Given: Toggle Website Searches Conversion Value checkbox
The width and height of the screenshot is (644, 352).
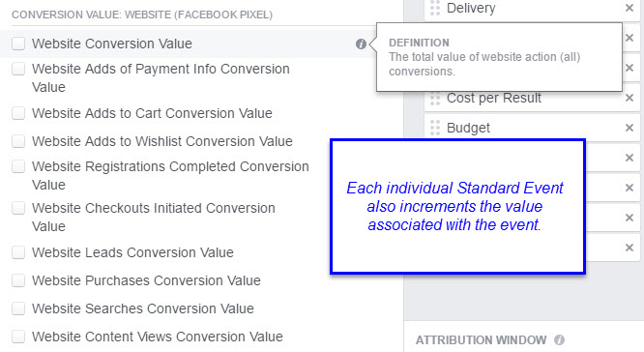Looking at the screenshot, I should pos(18,308).
